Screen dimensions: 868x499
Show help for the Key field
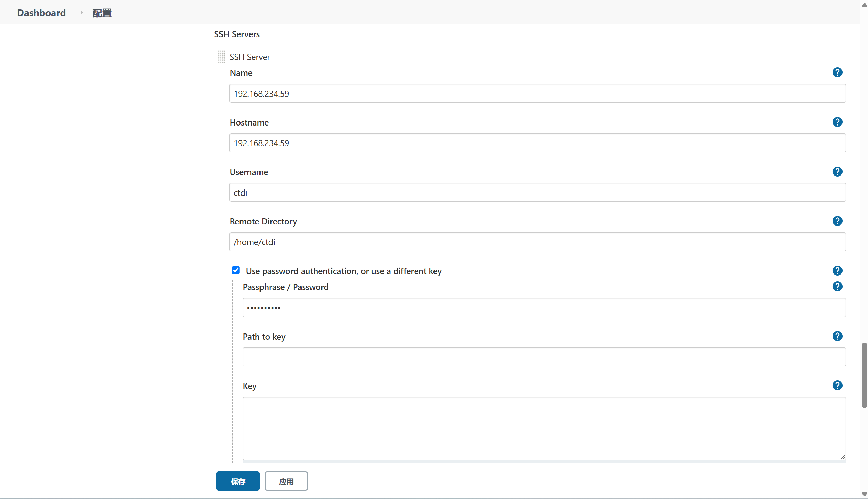click(x=837, y=386)
